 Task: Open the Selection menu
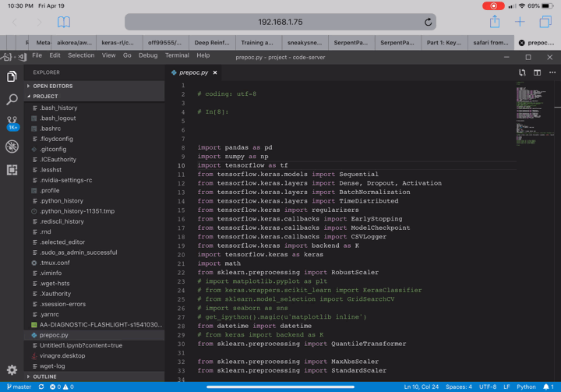(x=81, y=55)
